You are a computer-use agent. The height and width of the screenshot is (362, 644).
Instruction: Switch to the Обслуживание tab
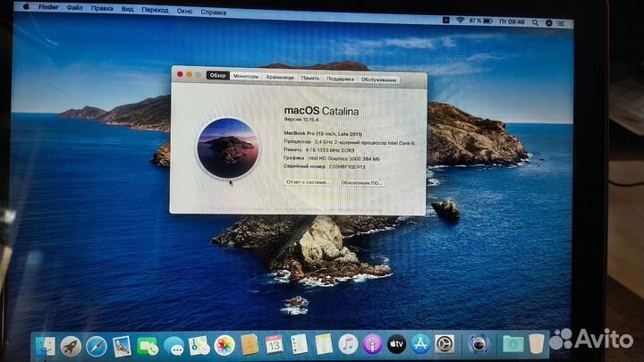[378, 80]
